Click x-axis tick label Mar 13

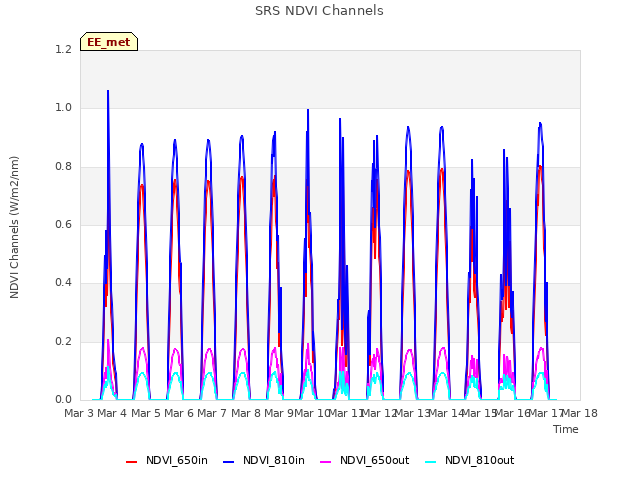pyautogui.click(x=413, y=413)
